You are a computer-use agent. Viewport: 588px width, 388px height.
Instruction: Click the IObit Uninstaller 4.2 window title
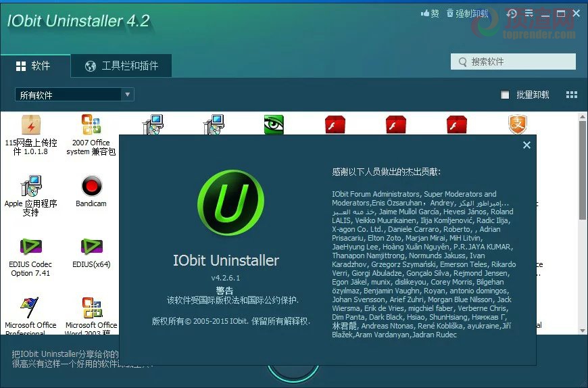78,21
